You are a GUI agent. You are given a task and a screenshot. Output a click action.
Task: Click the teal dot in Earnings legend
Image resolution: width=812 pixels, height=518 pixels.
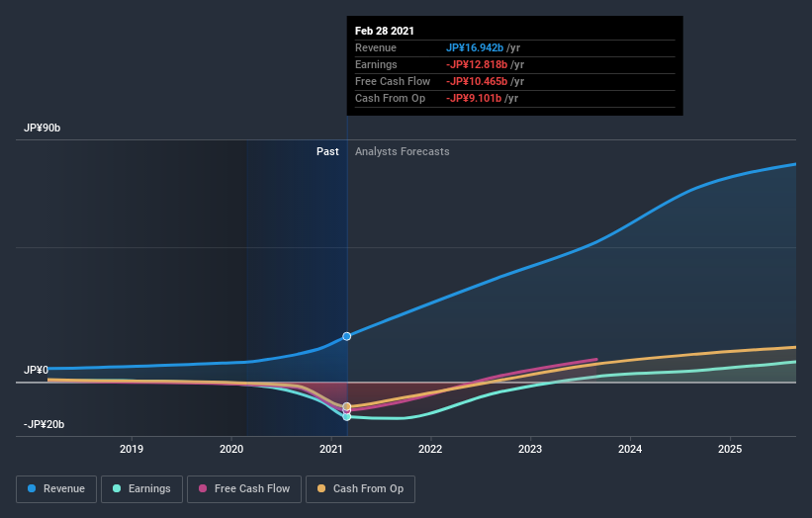pyautogui.click(x=117, y=488)
